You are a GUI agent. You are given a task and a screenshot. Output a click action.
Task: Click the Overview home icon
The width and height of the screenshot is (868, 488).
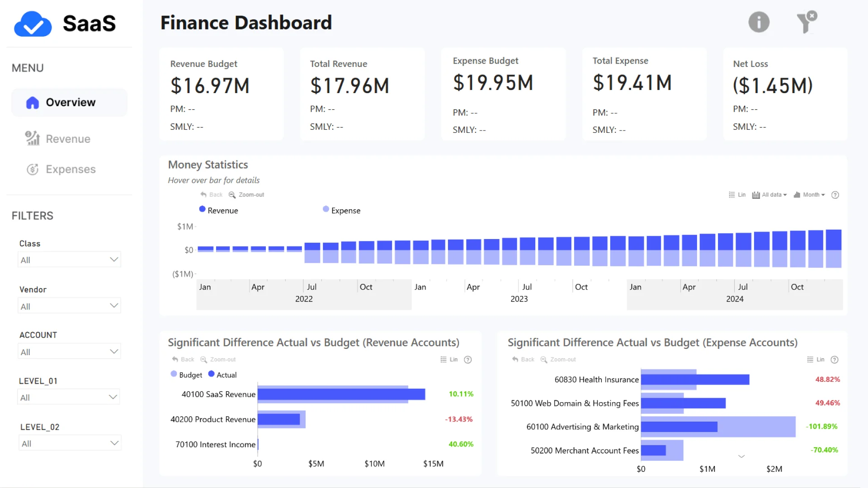pos(33,103)
